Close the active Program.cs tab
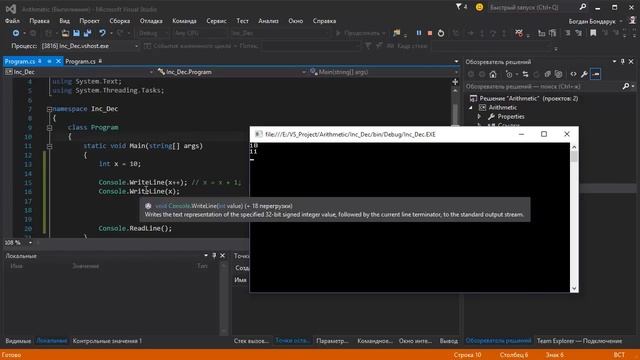Viewport: 640px width, 360px height. (x=58, y=61)
